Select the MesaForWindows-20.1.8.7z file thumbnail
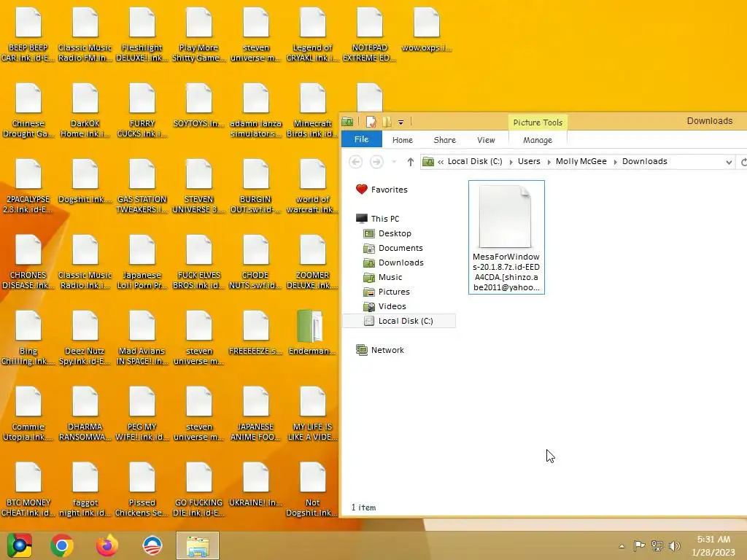The image size is (747, 560). click(x=506, y=237)
